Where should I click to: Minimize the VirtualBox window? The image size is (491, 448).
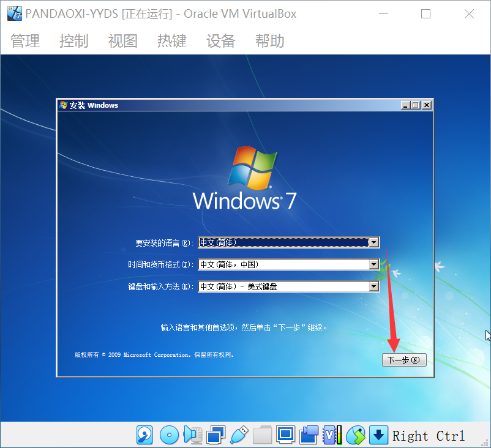point(384,14)
